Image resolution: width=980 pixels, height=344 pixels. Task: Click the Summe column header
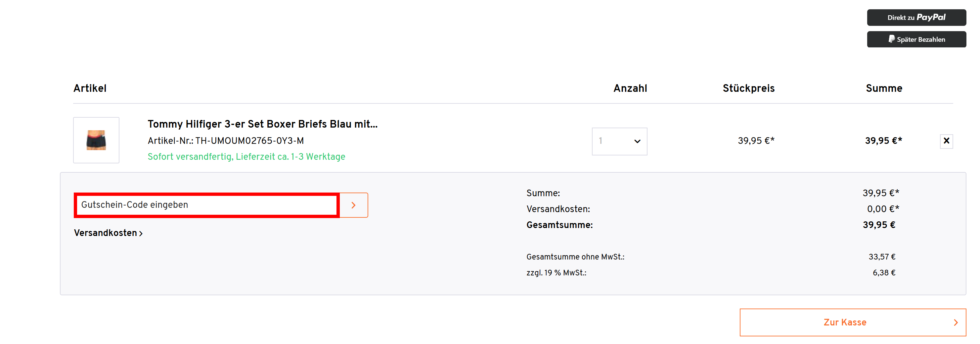coord(884,88)
